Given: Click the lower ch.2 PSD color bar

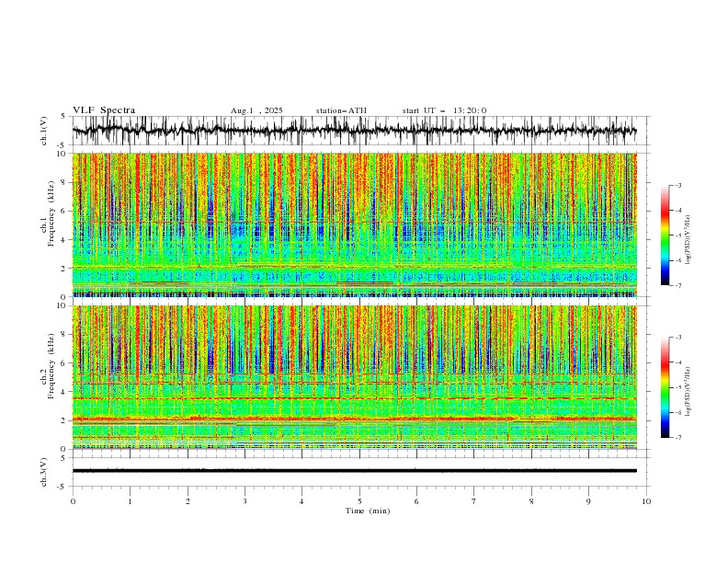Looking at the screenshot, I should coord(665,387).
